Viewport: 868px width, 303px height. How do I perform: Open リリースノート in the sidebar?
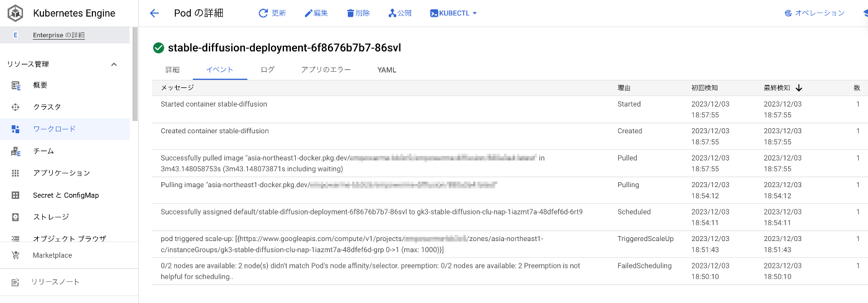tap(56, 282)
